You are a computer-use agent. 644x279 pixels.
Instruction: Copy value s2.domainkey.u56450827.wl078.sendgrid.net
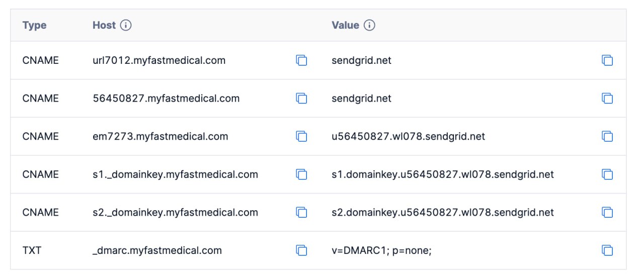[x=607, y=212]
